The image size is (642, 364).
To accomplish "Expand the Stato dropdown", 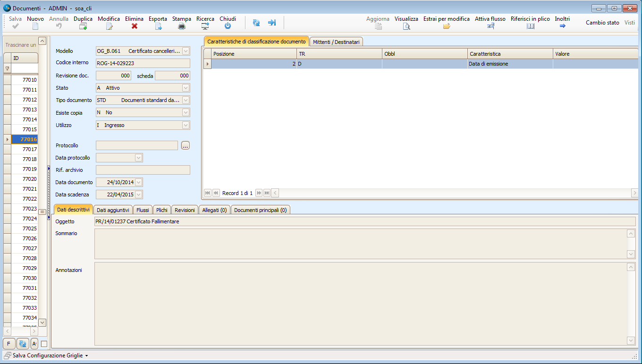I will pyautogui.click(x=186, y=88).
